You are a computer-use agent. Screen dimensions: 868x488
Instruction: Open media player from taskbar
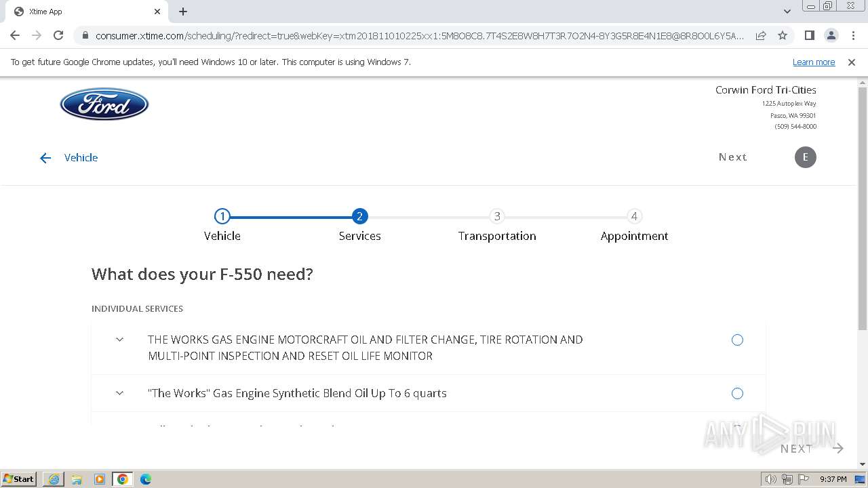pos(100,479)
